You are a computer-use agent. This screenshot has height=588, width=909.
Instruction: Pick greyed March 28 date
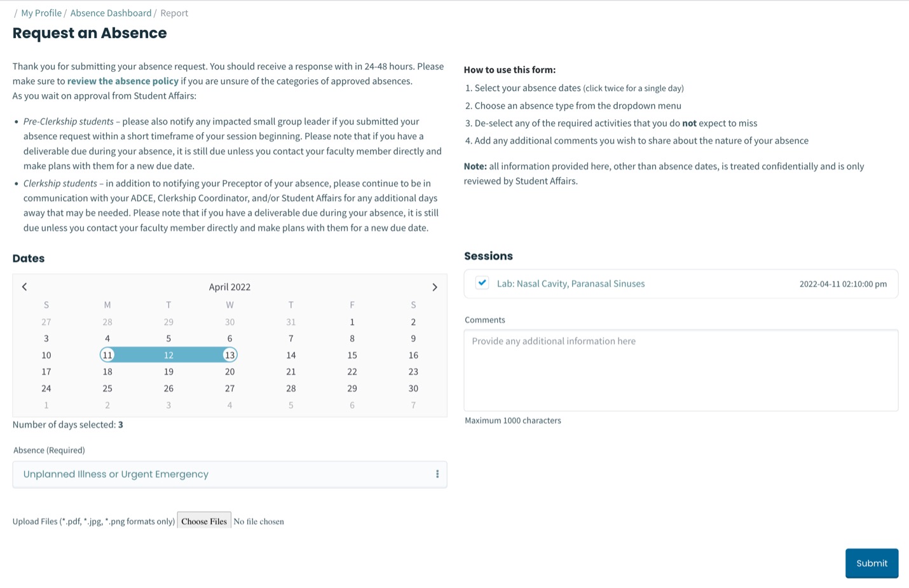point(107,322)
